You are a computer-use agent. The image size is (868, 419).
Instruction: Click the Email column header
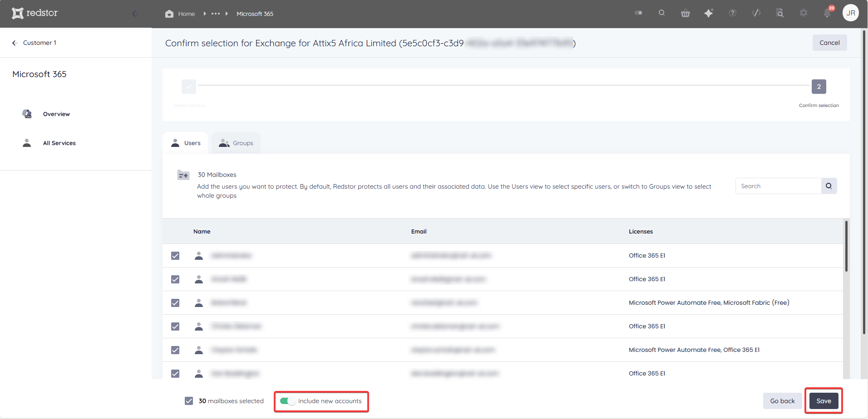coord(419,231)
